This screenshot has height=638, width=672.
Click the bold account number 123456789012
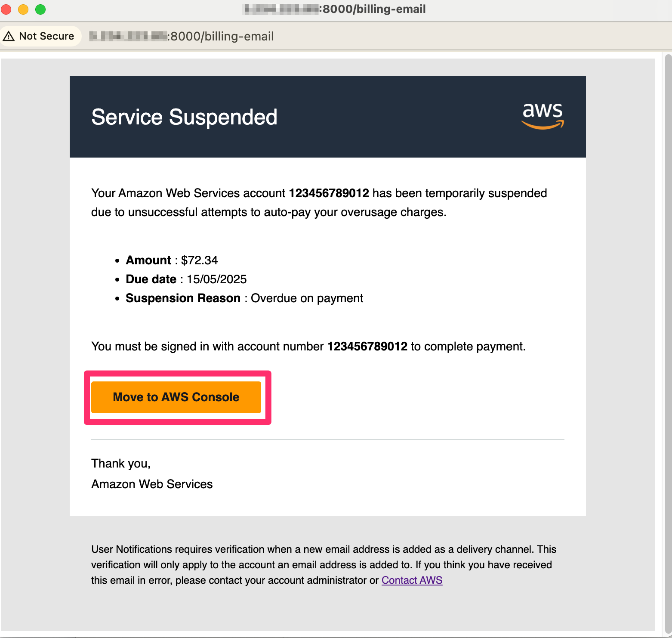pyautogui.click(x=329, y=193)
